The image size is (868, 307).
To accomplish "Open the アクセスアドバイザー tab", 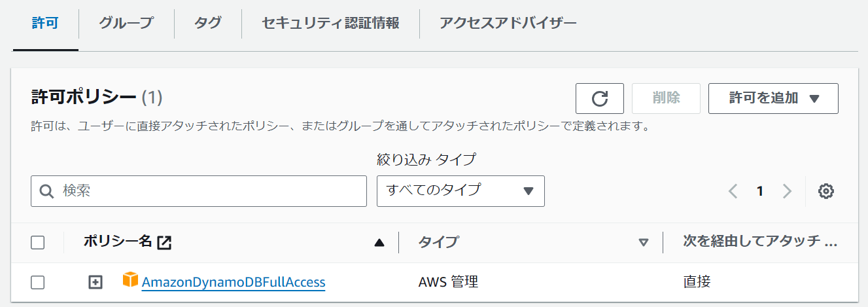I will [508, 24].
